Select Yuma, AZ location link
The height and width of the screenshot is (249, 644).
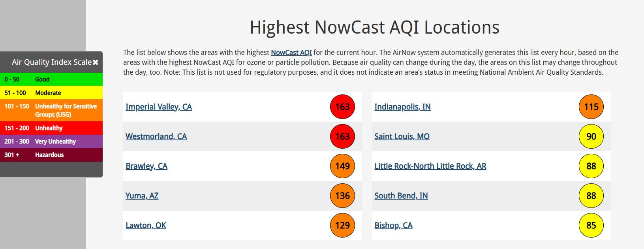coord(142,196)
